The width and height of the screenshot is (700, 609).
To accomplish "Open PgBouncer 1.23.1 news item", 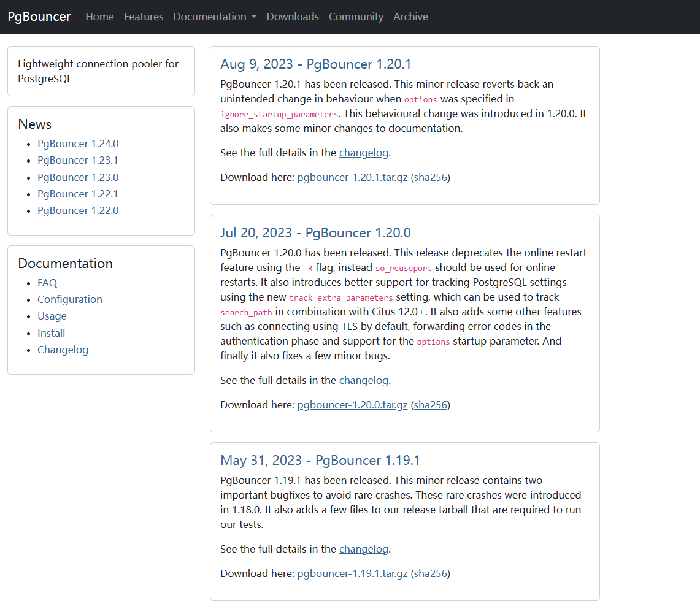I will click(78, 160).
